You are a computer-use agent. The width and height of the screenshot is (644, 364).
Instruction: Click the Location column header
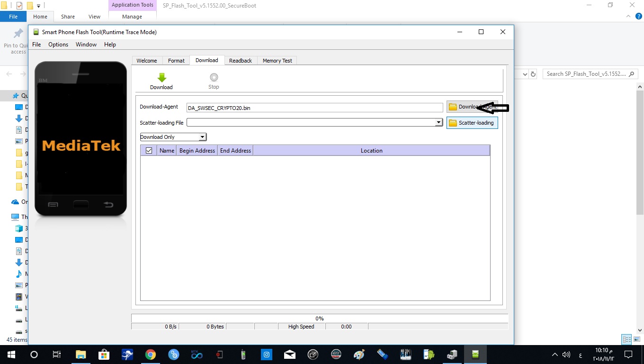tap(372, 150)
